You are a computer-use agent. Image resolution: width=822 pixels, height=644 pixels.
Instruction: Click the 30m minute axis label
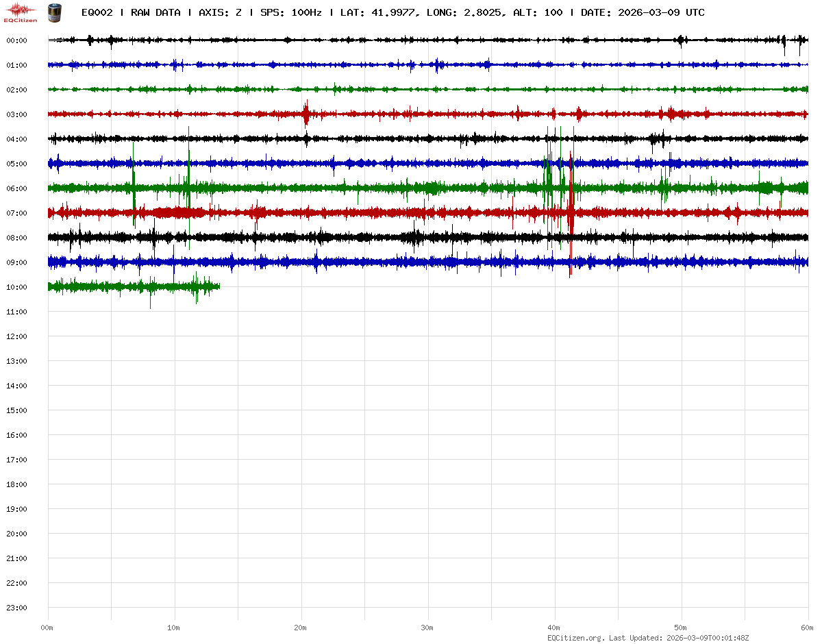pyautogui.click(x=427, y=627)
